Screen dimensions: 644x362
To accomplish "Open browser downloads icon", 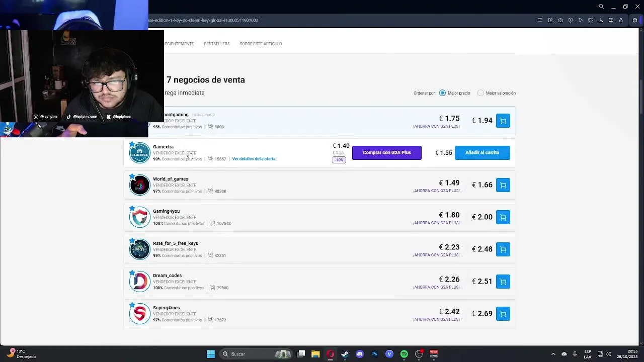I will (601, 20).
